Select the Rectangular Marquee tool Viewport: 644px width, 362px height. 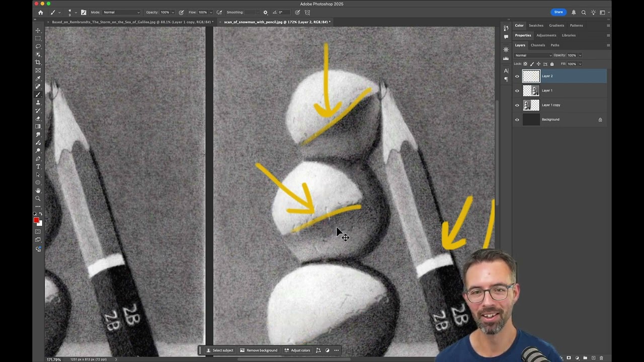[x=38, y=38]
